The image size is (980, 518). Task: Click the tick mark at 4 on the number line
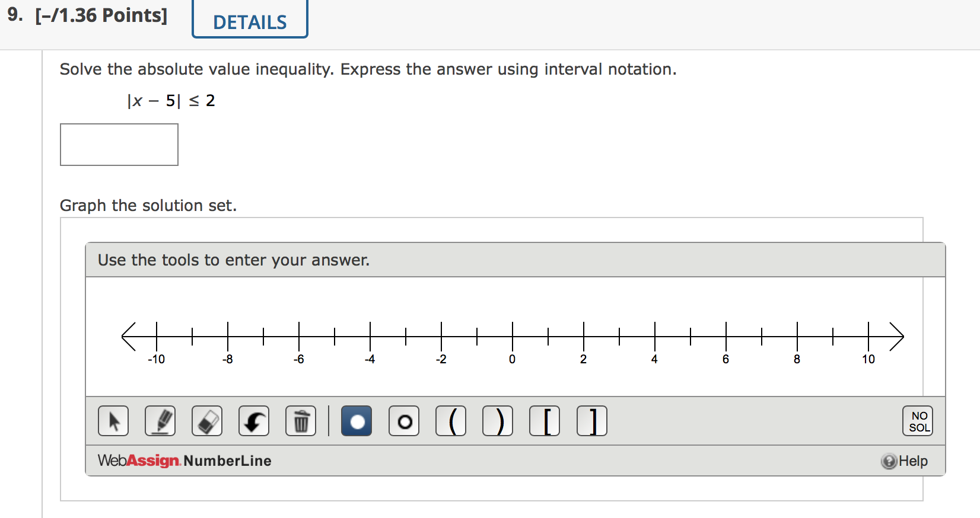point(654,336)
